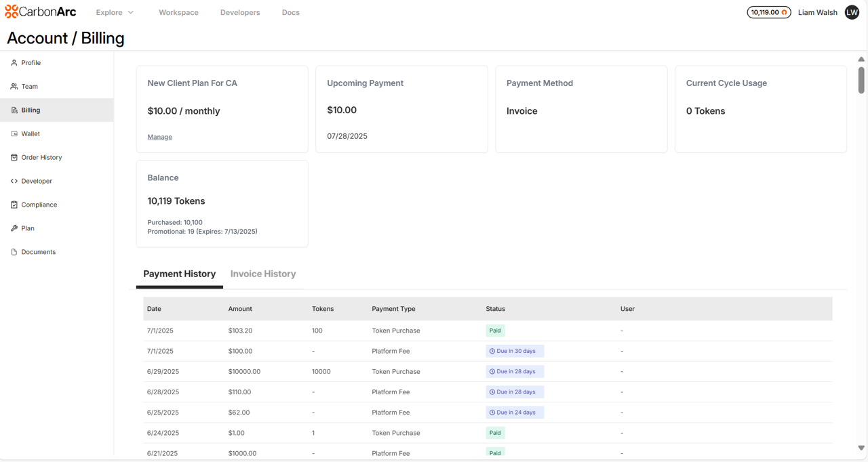Click the Developer code brackets icon
Viewport: 868px width, 462px height.
[14, 181]
